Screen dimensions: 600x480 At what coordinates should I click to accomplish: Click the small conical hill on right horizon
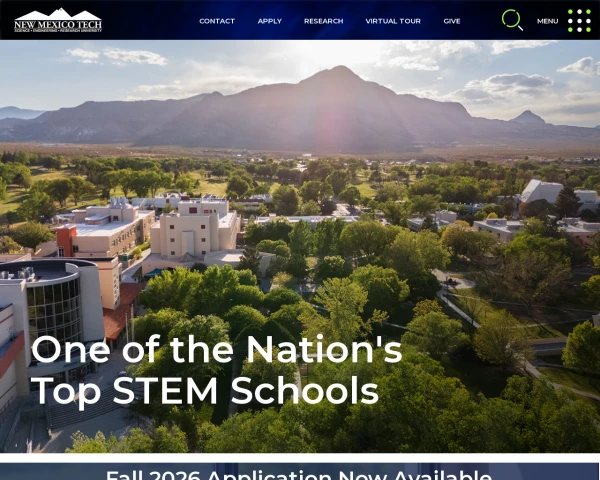click(528, 117)
